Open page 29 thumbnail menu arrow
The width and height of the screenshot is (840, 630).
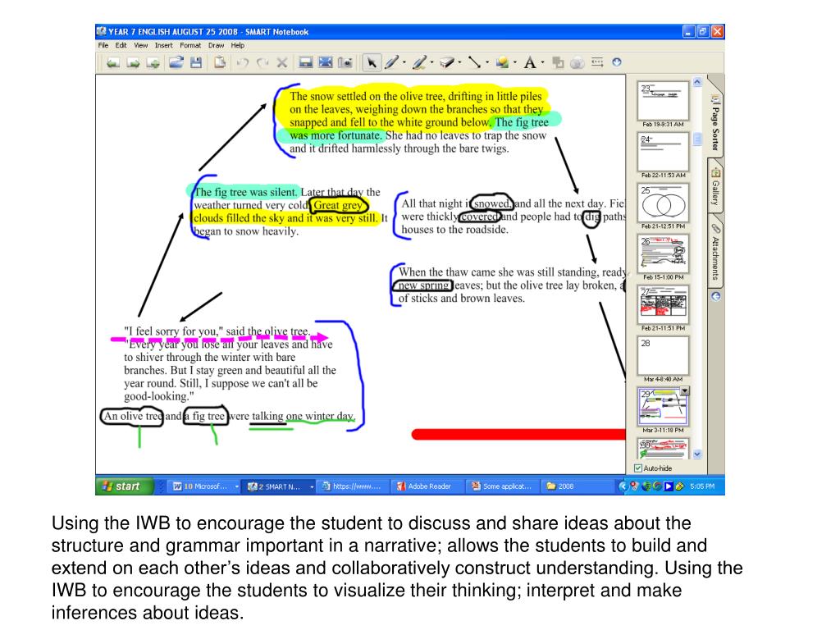[x=685, y=391]
